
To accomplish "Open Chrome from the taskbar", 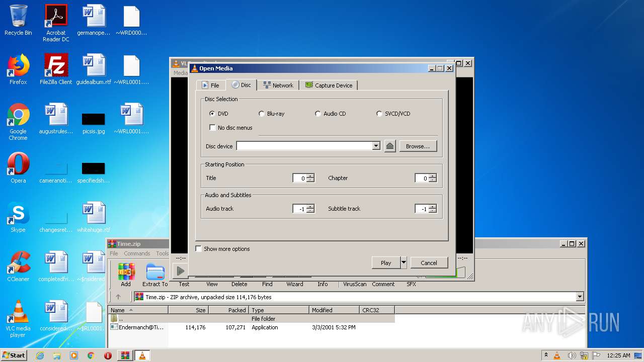I will (91, 355).
